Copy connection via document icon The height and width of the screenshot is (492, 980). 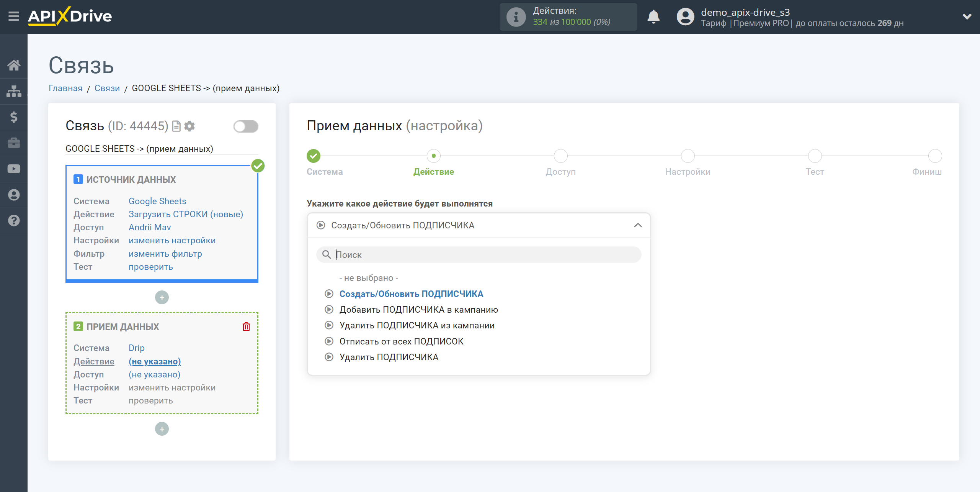pyautogui.click(x=176, y=126)
